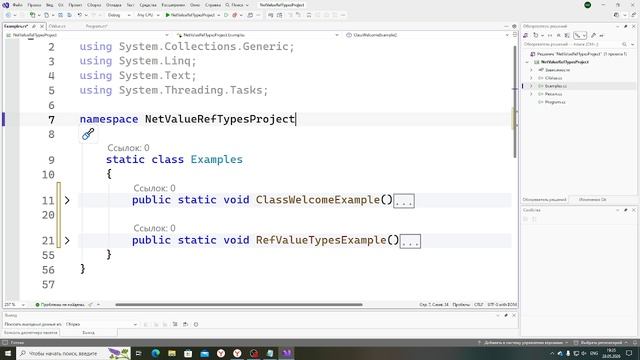Open the Сборка menu

tap(94, 5)
